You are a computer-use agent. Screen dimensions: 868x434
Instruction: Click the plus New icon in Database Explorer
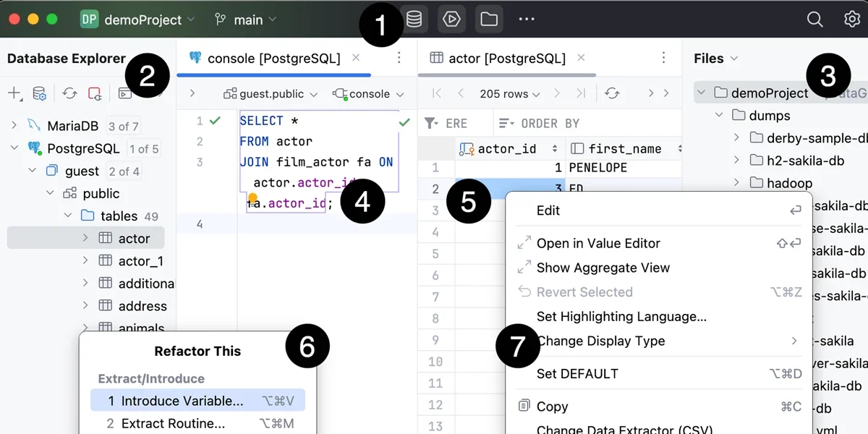click(x=14, y=93)
